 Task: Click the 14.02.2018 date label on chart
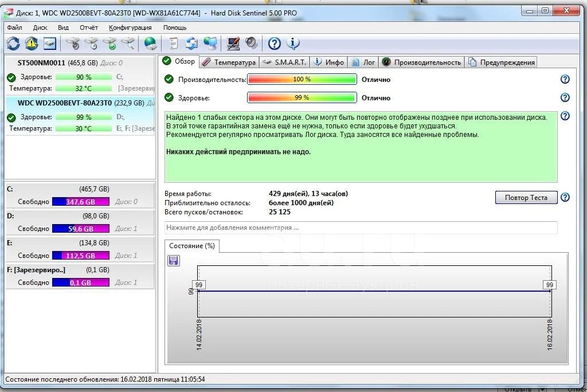(x=199, y=334)
